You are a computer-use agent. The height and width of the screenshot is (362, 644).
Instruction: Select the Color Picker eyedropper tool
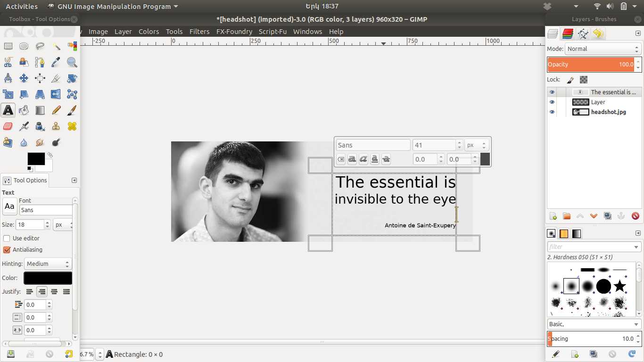[x=56, y=62]
